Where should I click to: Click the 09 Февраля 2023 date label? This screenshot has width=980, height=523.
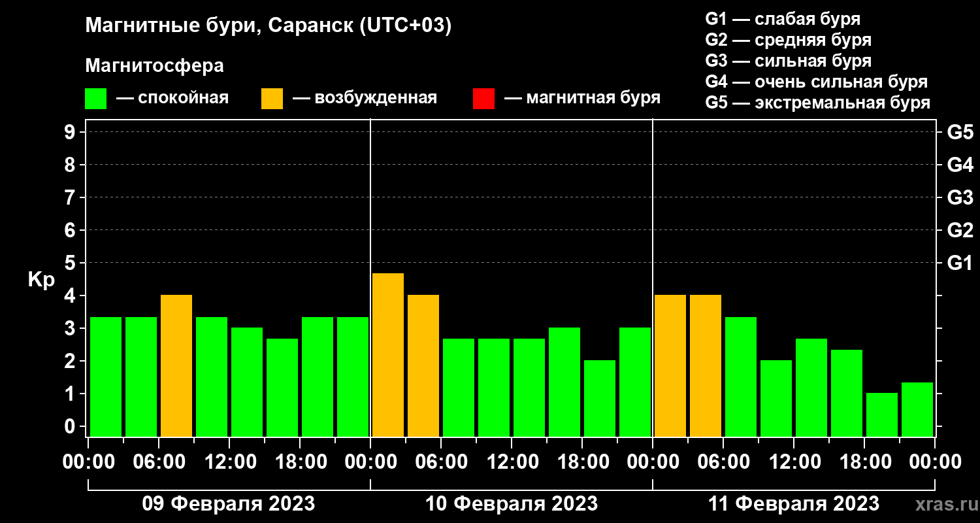(x=229, y=504)
